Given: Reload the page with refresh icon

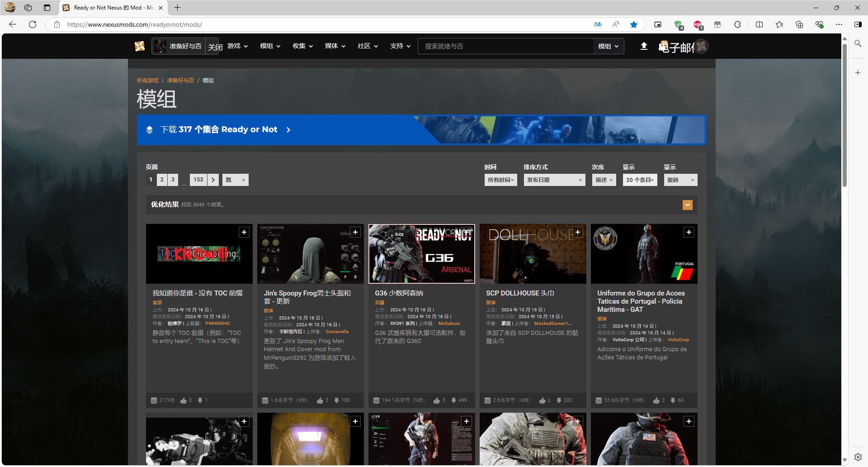Looking at the screenshot, I should [33, 24].
